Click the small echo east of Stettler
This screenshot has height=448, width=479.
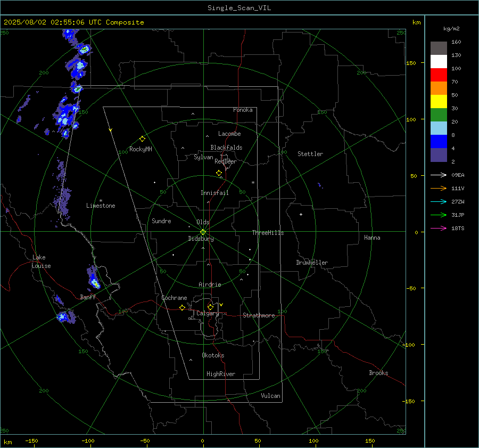(320, 185)
